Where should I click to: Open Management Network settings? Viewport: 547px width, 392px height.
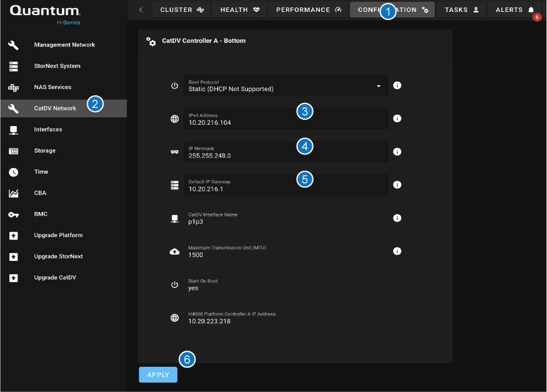point(63,45)
